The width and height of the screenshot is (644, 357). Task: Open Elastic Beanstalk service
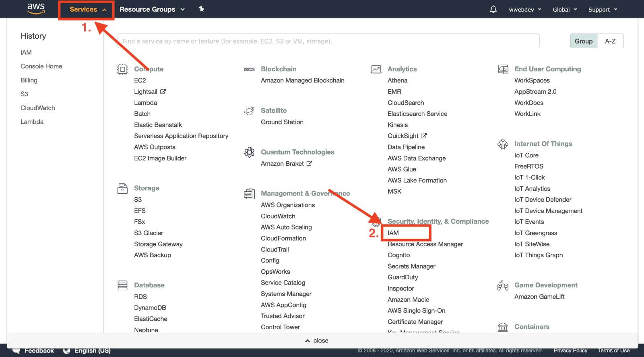pyautogui.click(x=158, y=125)
